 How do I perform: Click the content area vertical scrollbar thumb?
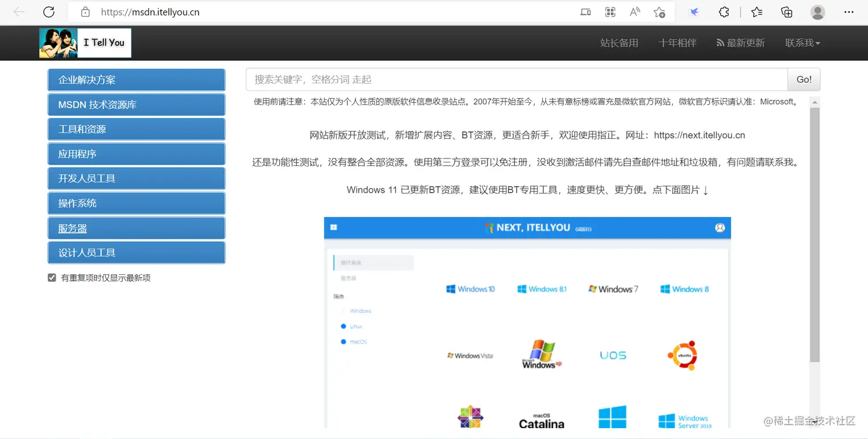[815, 234]
